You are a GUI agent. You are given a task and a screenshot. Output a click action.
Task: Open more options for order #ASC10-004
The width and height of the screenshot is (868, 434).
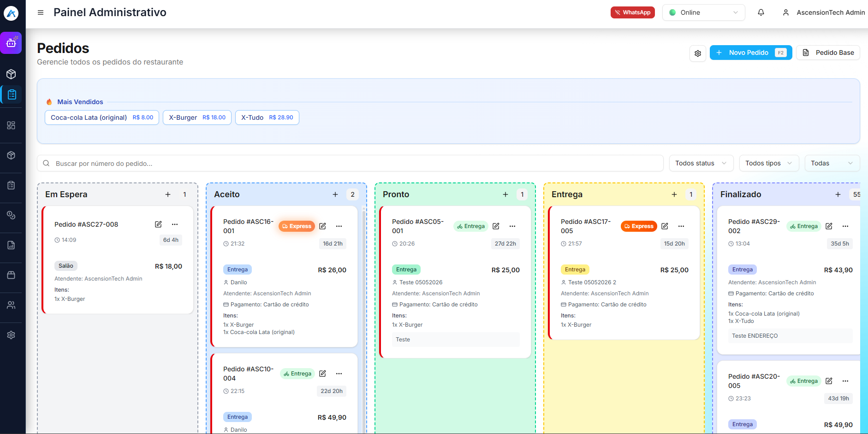coord(339,374)
